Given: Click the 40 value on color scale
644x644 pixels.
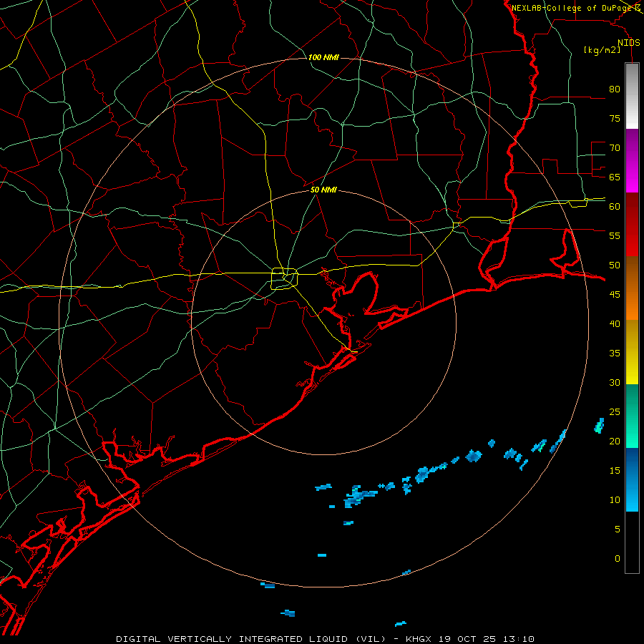Looking at the screenshot, I should [x=615, y=323].
